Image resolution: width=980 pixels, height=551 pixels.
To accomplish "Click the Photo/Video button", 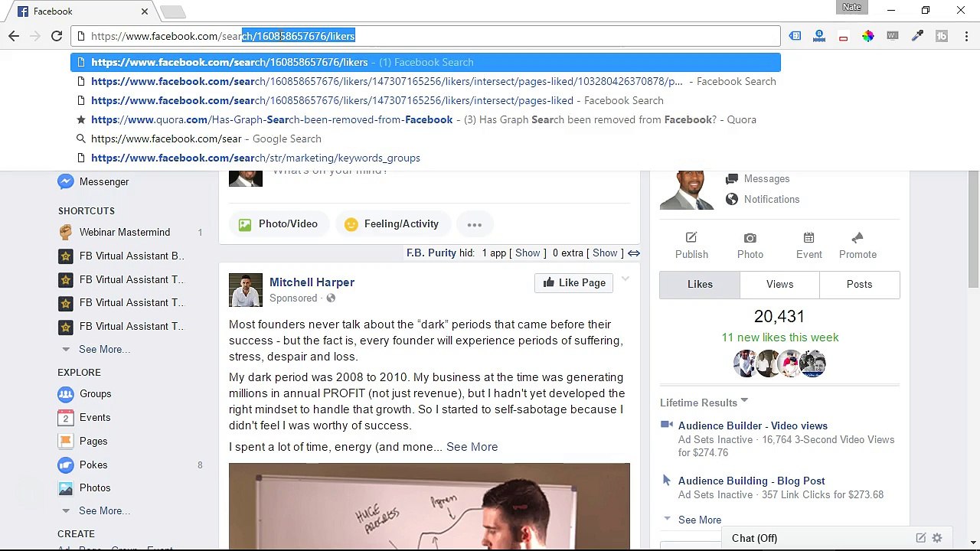I will click(278, 224).
